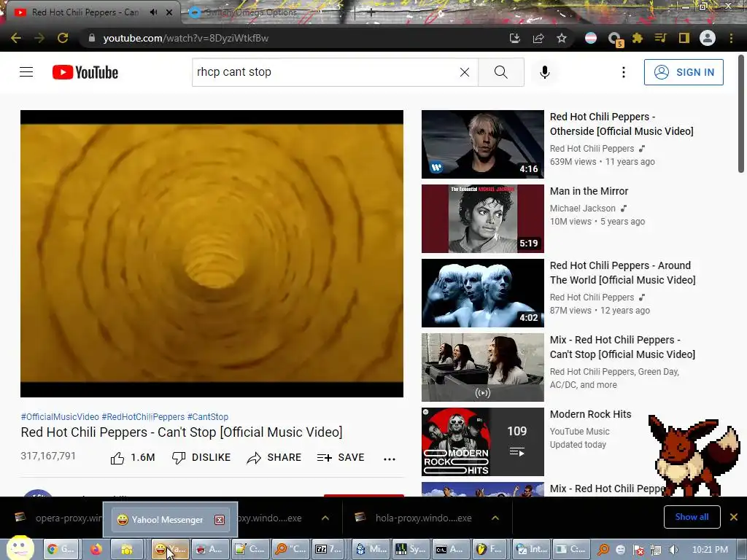
Task: Open the Chrome profile avatar
Action: (x=708, y=38)
